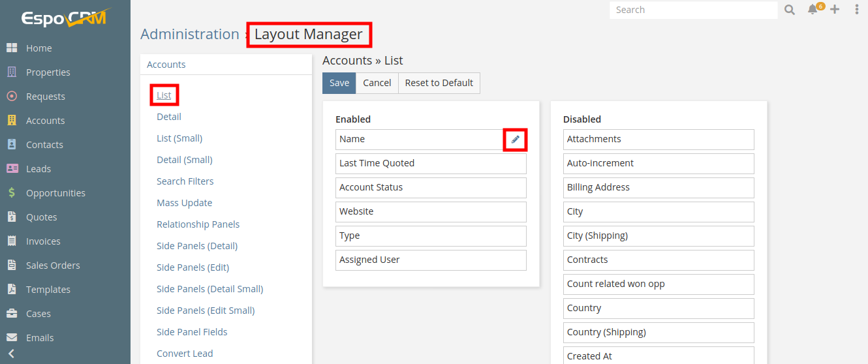Click the plus quick-create icon
Screen dimensions: 868x364
pos(835,10)
